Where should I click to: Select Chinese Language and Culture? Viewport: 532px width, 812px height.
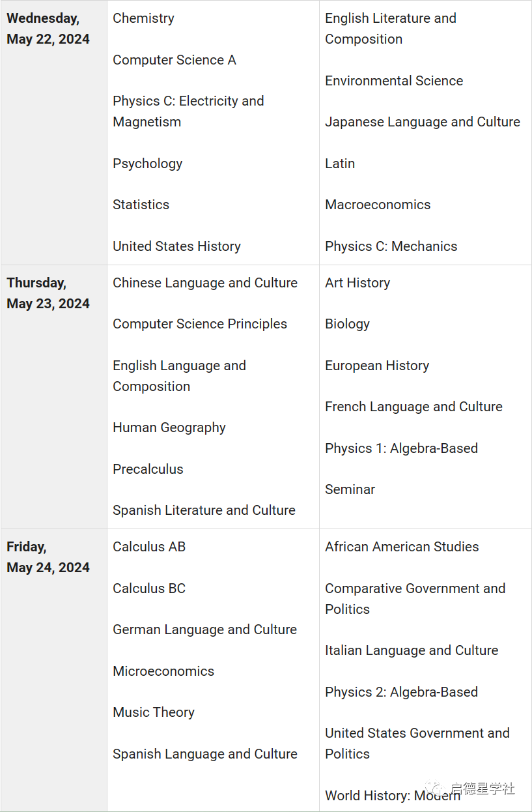tap(204, 283)
